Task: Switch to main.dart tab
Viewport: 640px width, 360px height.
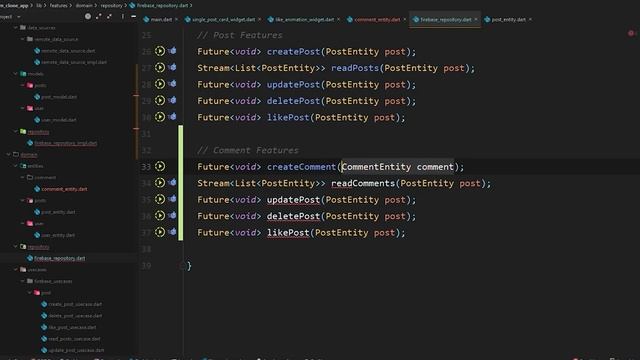Action: (x=161, y=19)
